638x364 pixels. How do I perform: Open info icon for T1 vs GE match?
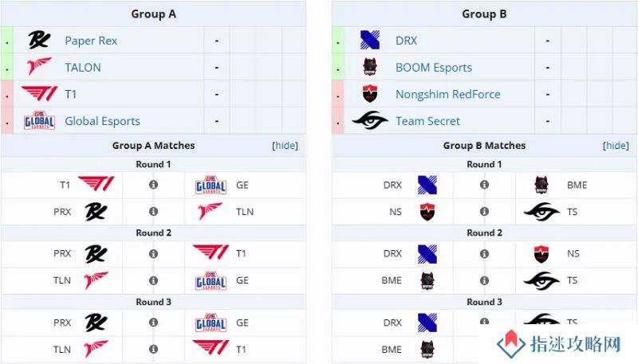tap(153, 185)
